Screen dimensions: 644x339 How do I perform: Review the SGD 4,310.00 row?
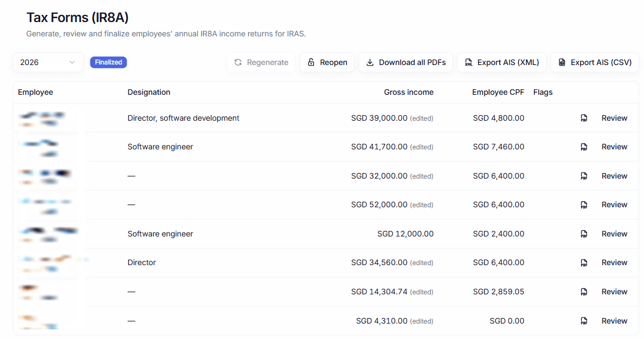coord(614,321)
